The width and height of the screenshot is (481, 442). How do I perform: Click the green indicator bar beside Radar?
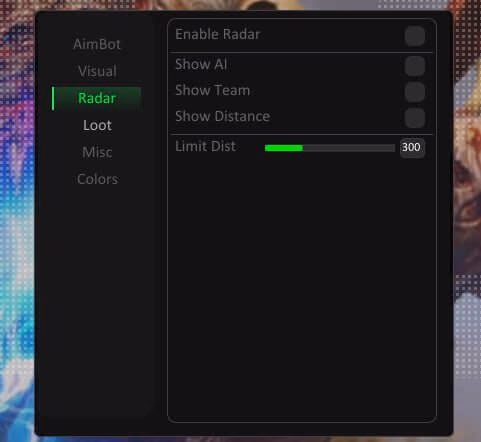[x=53, y=98]
